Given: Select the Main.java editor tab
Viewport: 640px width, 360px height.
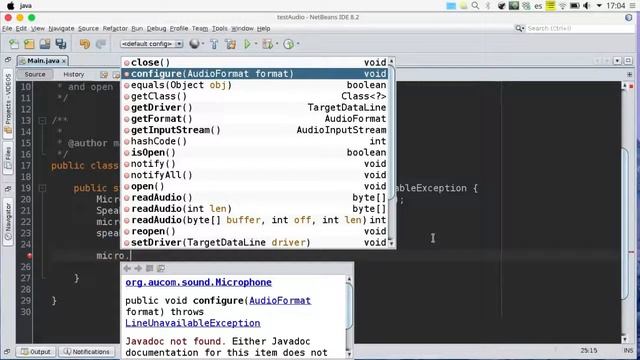Looking at the screenshot, I should pos(43,60).
